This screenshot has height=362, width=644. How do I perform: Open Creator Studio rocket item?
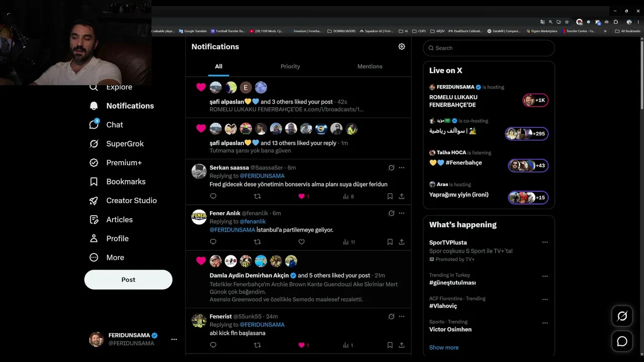pos(123,201)
